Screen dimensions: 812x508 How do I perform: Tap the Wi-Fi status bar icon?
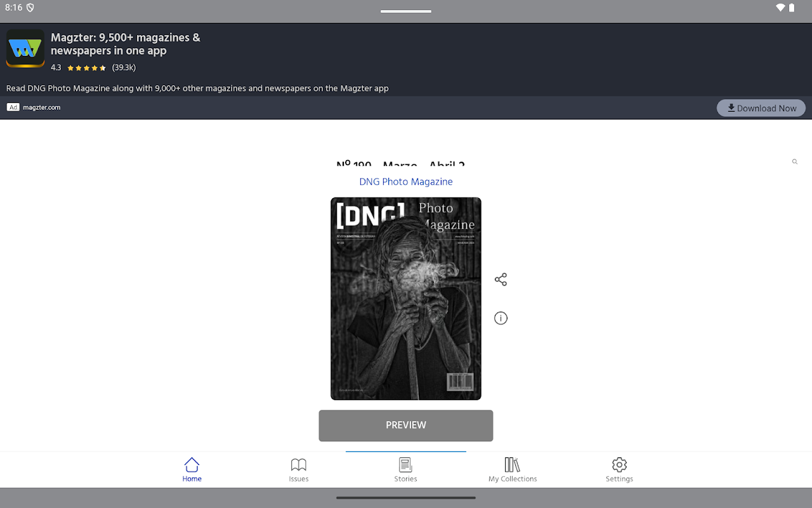click(780, 8)
